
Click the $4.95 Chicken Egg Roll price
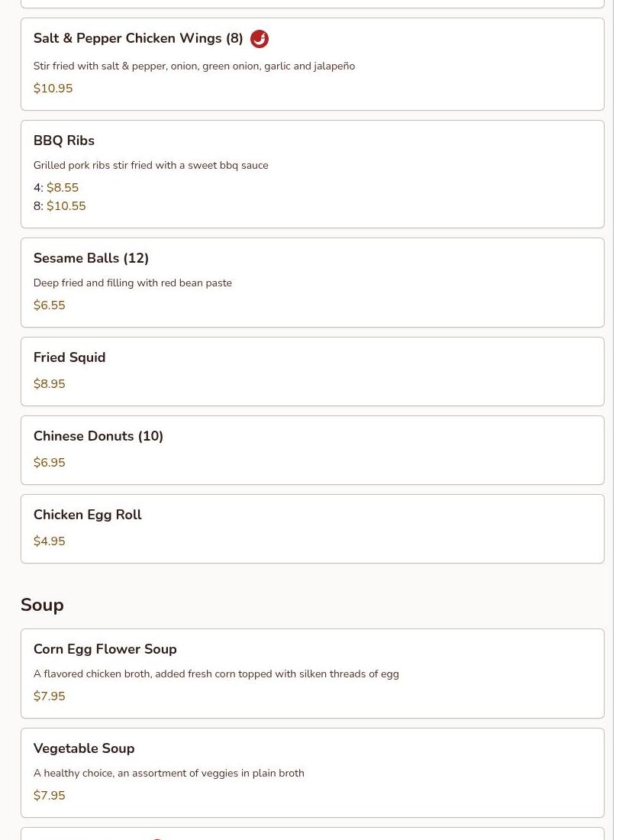[50, 541]
